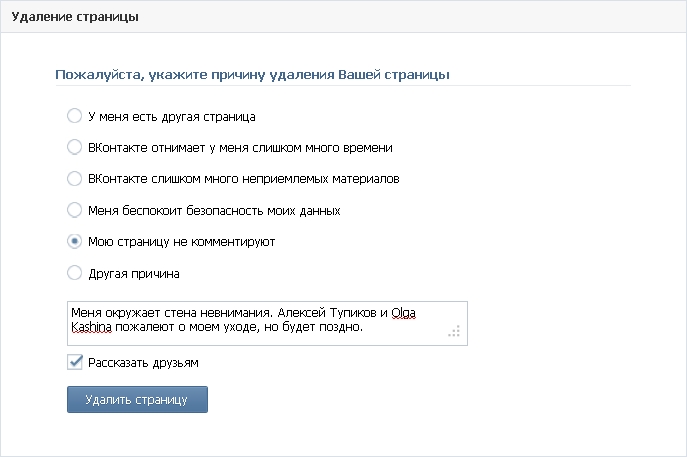Pick the 'слишком много неприемлемых материалов' radio option
The width and height of the screenshot is (687, 457).
tap(74, 179)
